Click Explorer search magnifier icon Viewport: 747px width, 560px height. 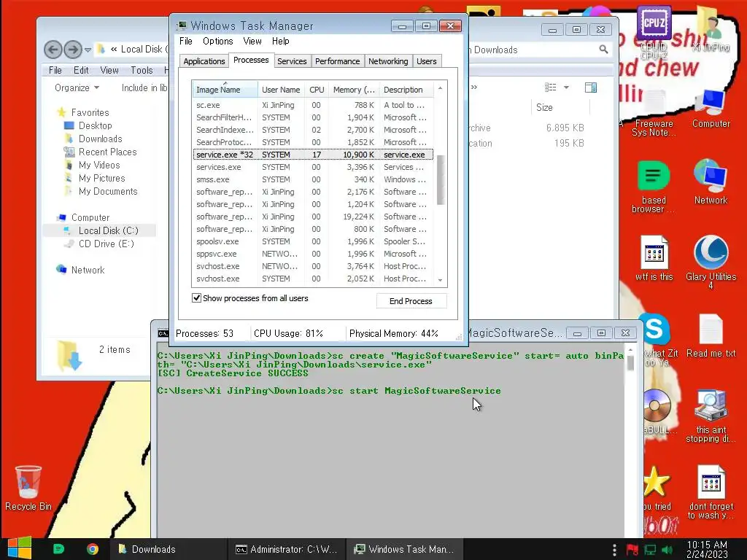coord(603,49)
